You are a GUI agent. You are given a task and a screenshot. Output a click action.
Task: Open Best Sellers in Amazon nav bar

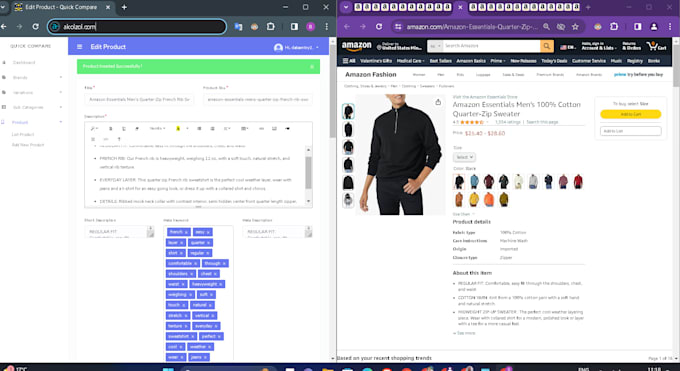pos(441,61)
